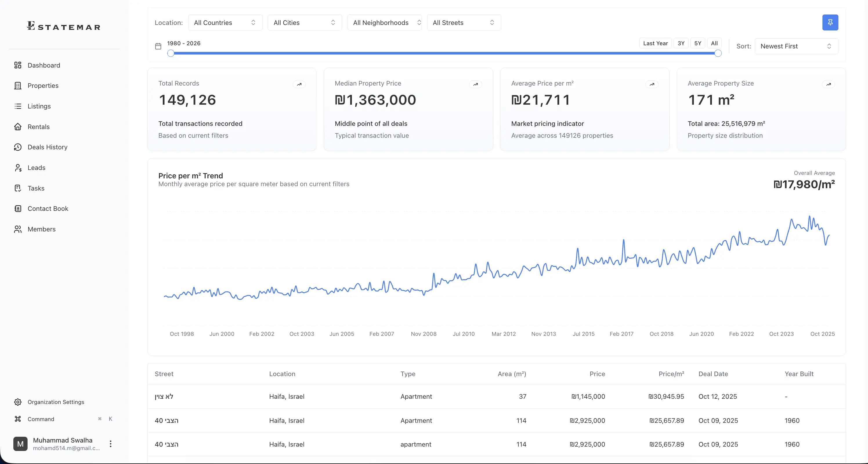Open the Rentals sidebar item

point(38,127)
